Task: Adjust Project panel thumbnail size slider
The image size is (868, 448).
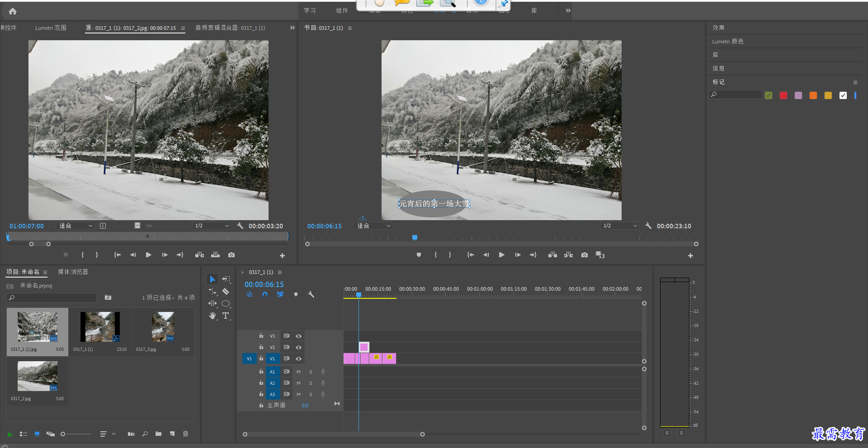Action: pyautogui.click(x=76, y=434)
